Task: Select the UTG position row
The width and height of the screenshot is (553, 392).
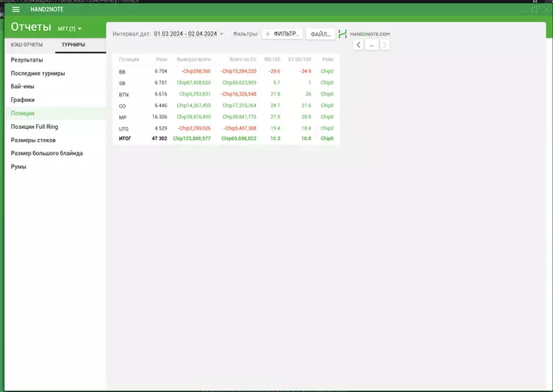Action: (226, 129)
